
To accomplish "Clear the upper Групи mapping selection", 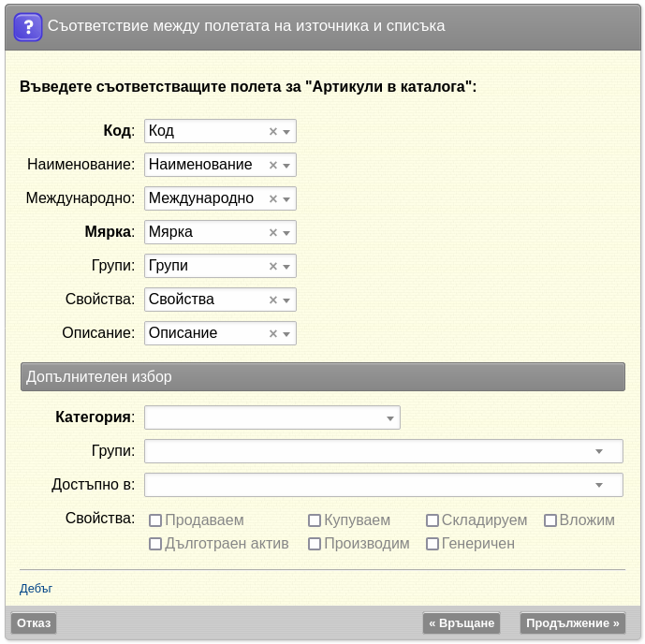I will click(x=273, y=267).
